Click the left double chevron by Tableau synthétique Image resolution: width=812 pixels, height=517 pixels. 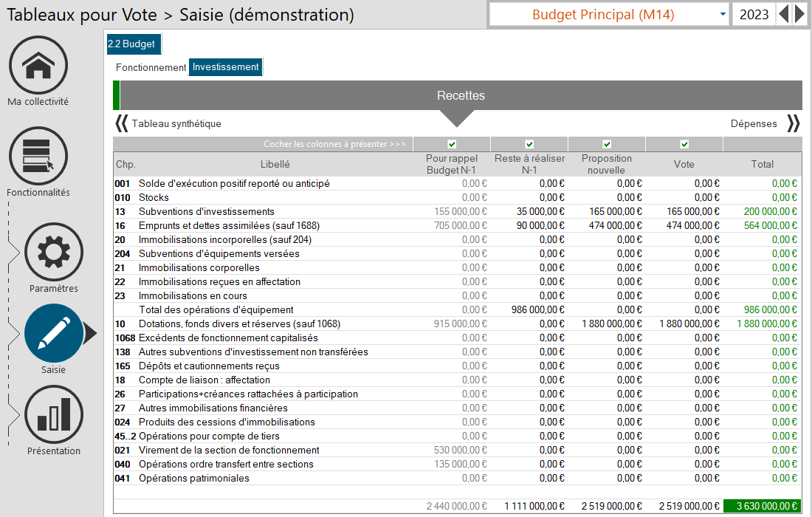point(121,123)
